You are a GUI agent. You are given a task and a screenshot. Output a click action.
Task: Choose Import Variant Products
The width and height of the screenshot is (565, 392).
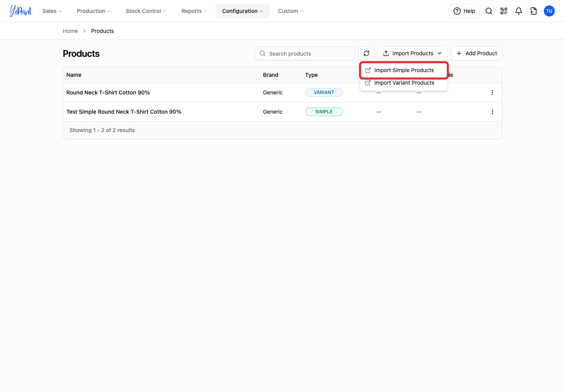pos(404,83)
